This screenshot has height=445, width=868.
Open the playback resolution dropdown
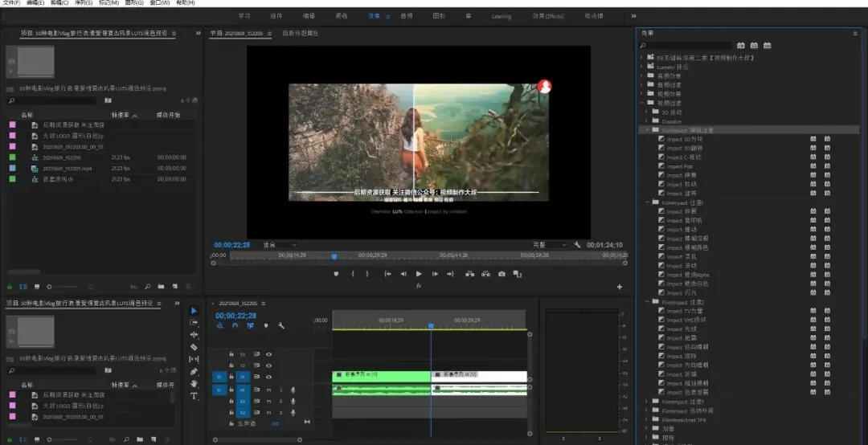pos(549,245)
